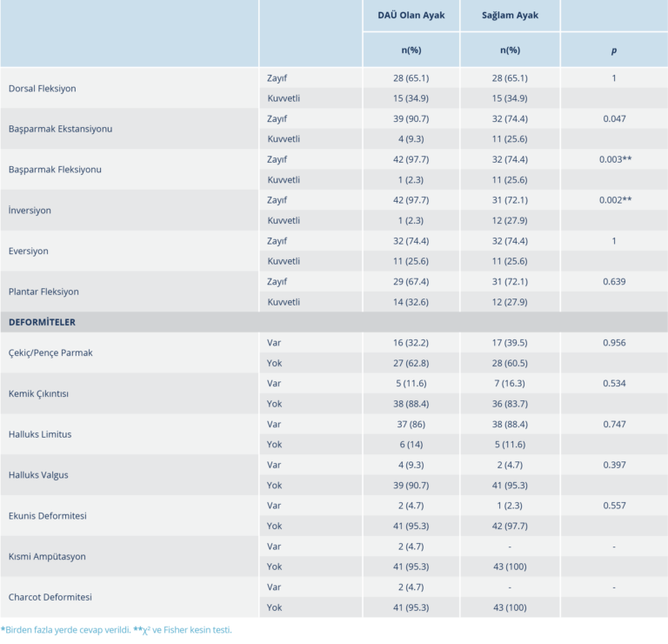Select the DEFORMİTELER section heading

pyautogui.click(x=42, y=322)
